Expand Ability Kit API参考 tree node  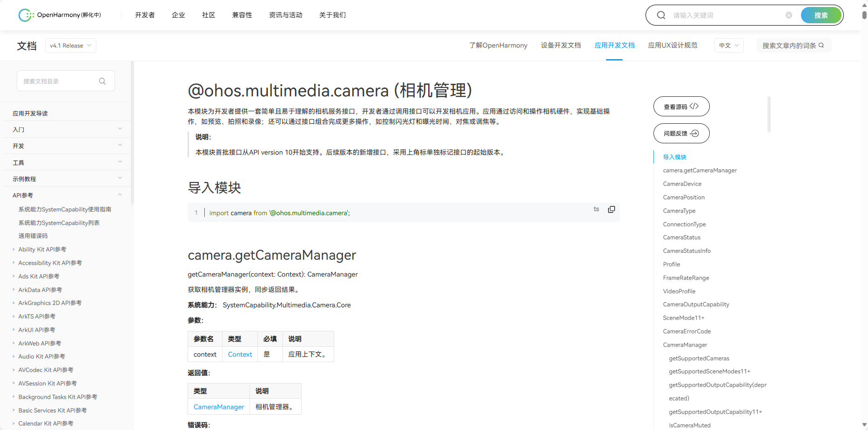13,249
